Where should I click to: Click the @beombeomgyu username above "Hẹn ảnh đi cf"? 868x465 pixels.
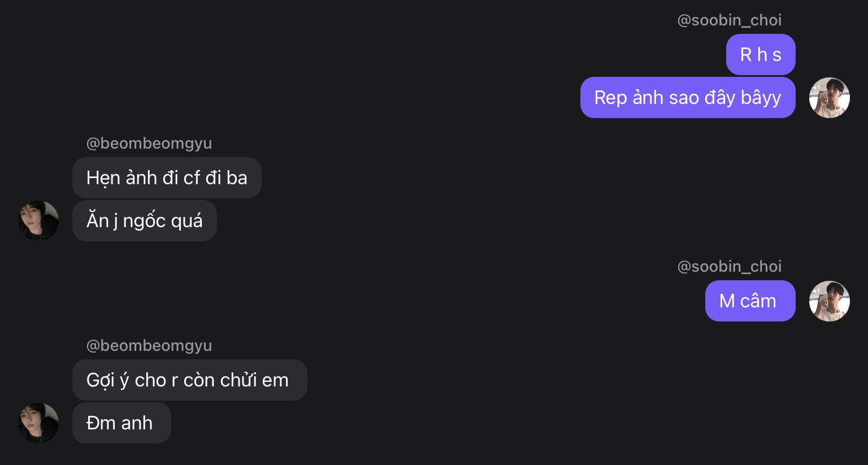coord(149,144)
